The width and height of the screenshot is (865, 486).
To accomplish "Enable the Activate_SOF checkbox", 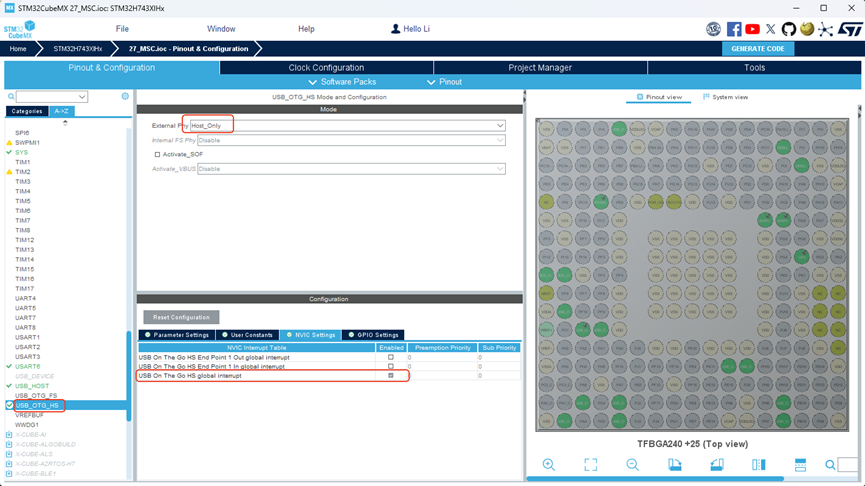I will point(157,154).
